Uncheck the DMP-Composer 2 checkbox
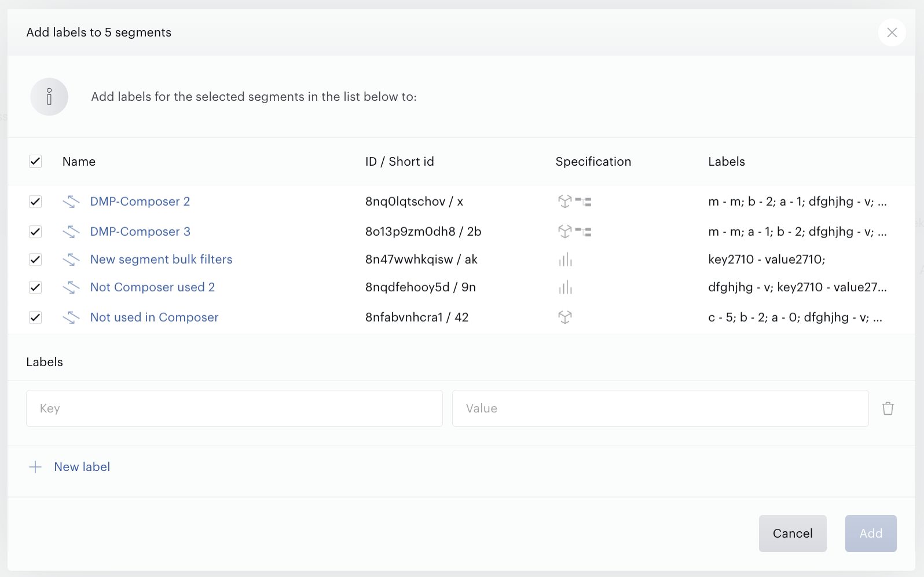This screenshot has height=577, width=924. coord(35,202)
